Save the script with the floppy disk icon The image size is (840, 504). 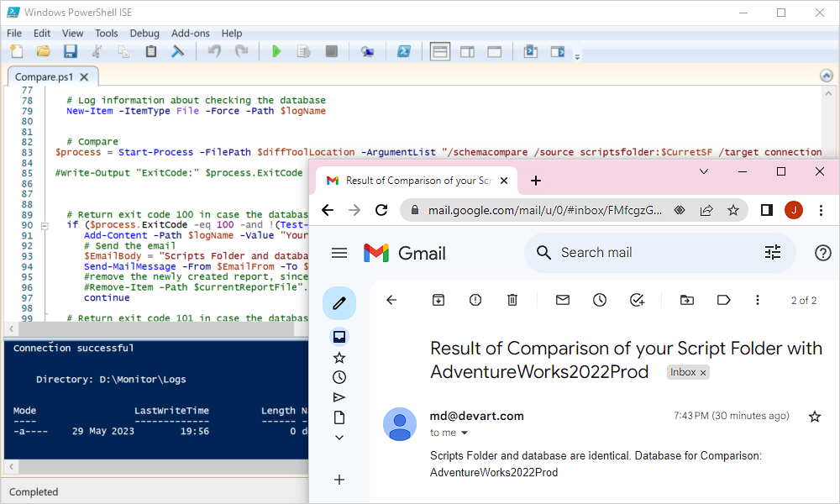point(71,51)
